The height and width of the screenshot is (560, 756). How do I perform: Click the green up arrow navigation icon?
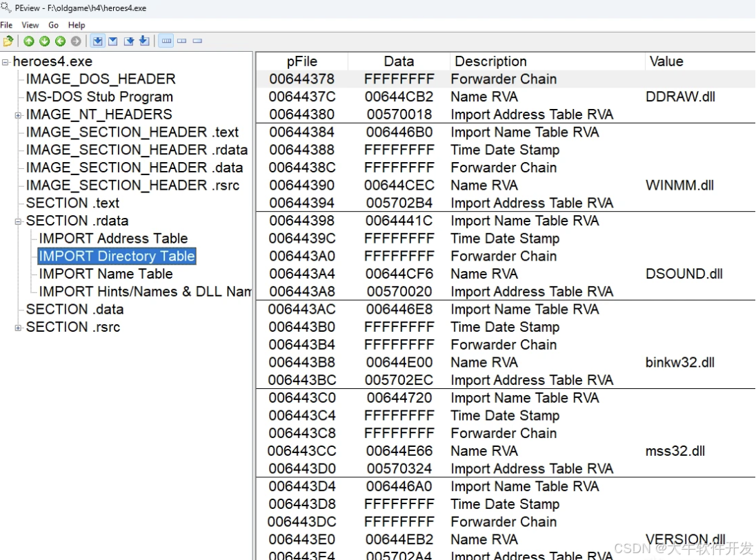click(29, 41)
